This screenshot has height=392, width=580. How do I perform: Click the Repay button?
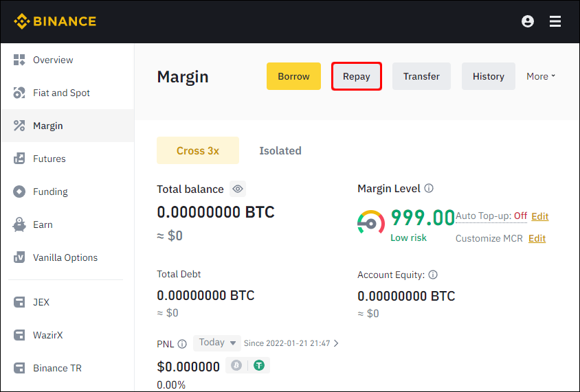357,76
